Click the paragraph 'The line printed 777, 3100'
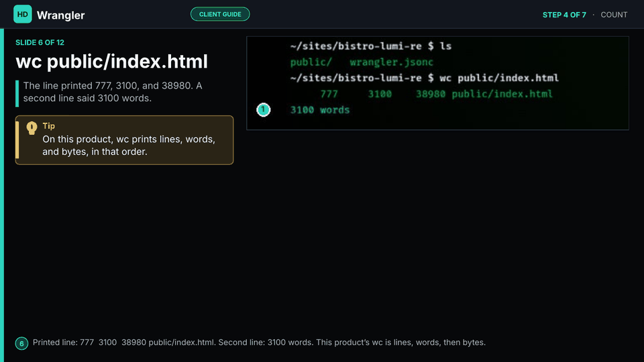 (x=113, y=92)
